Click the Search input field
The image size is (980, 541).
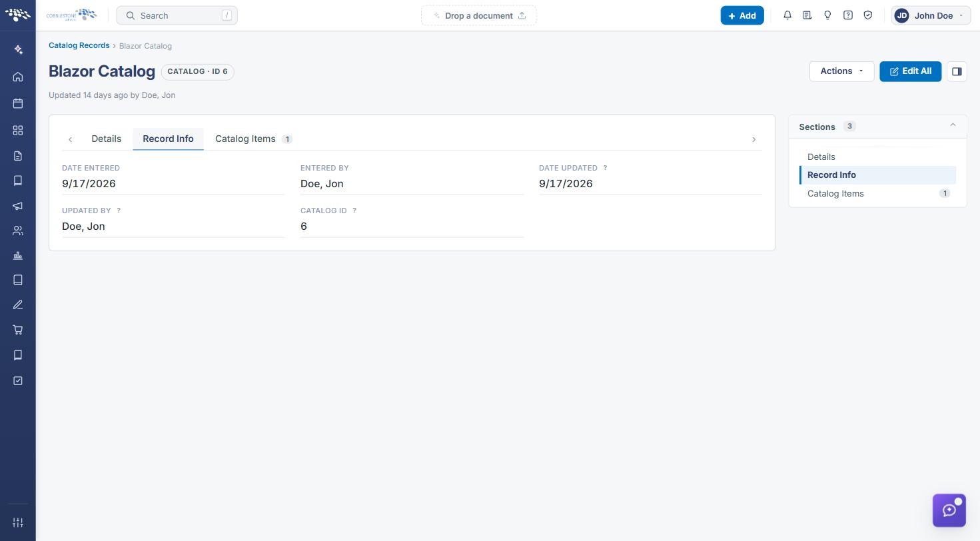tap(177, 15)
